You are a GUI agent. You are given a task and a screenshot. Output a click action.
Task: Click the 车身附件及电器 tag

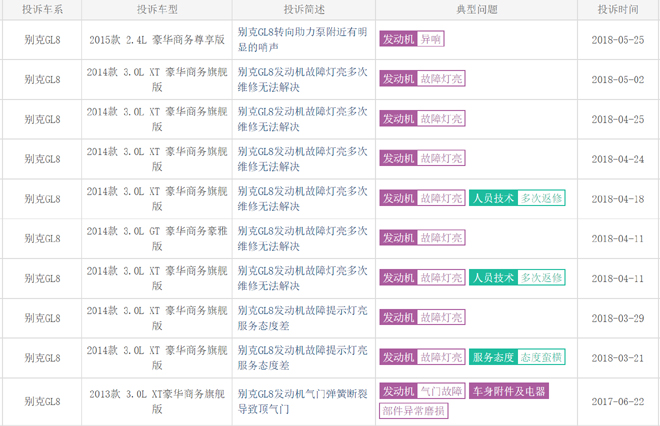click(509, 391)
